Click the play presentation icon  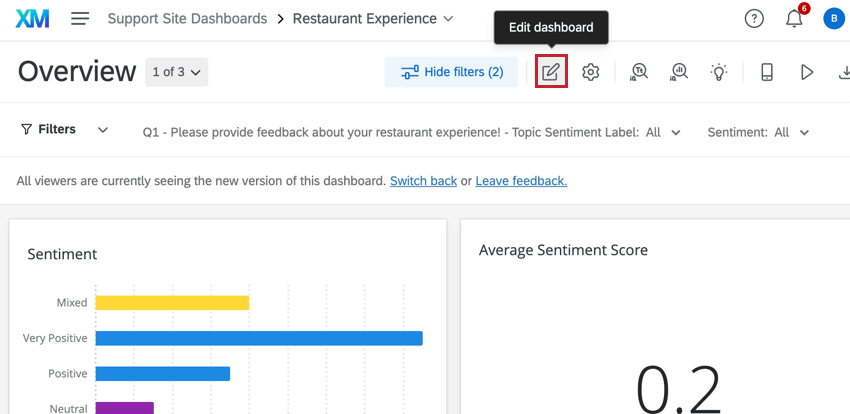pos(807,72)
